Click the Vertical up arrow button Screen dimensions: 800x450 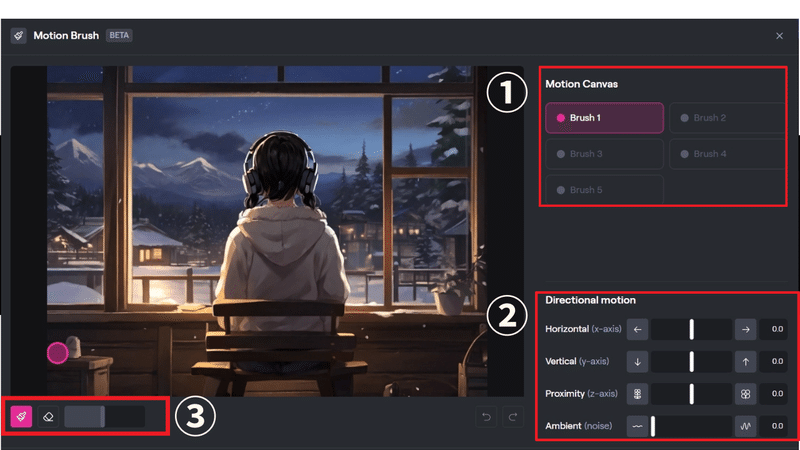pos(745,362)
